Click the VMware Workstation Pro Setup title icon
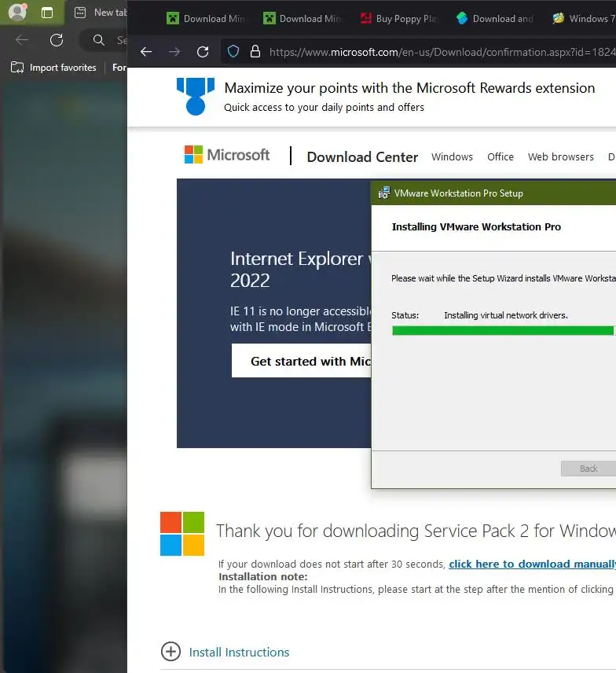Viewport: 616px width, 673px height. [x=384, y=193]
